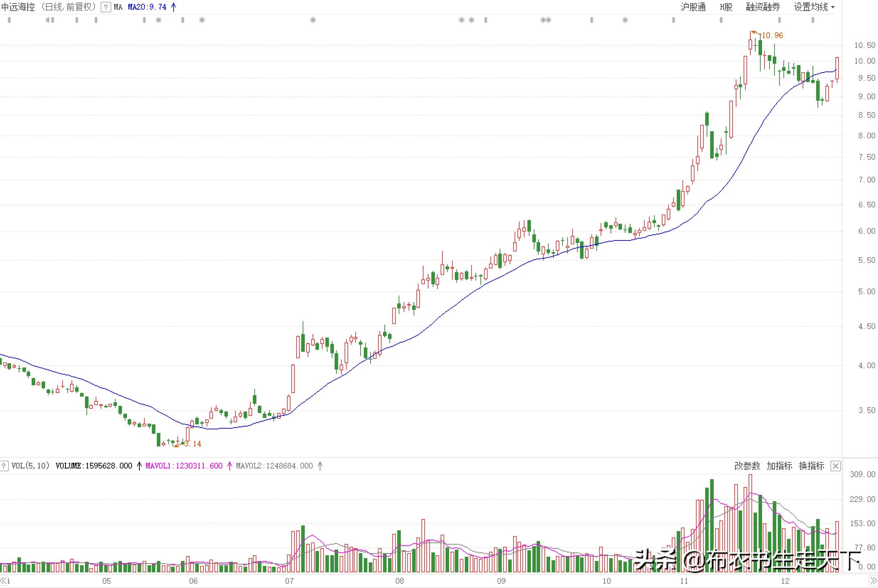Click 换指标 to switch indicator
Image resolution: width=878 pixels, height=588 pixels.
(x=811, y=466)
